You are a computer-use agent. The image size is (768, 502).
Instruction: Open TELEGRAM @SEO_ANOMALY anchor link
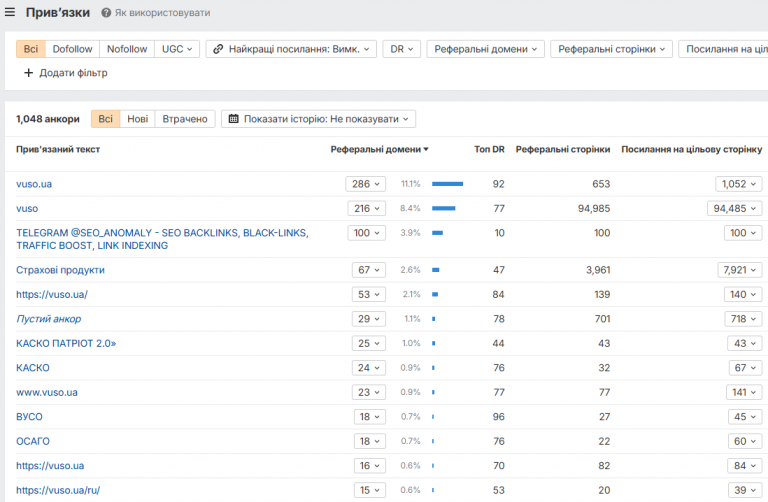click(x=162, y=239)
